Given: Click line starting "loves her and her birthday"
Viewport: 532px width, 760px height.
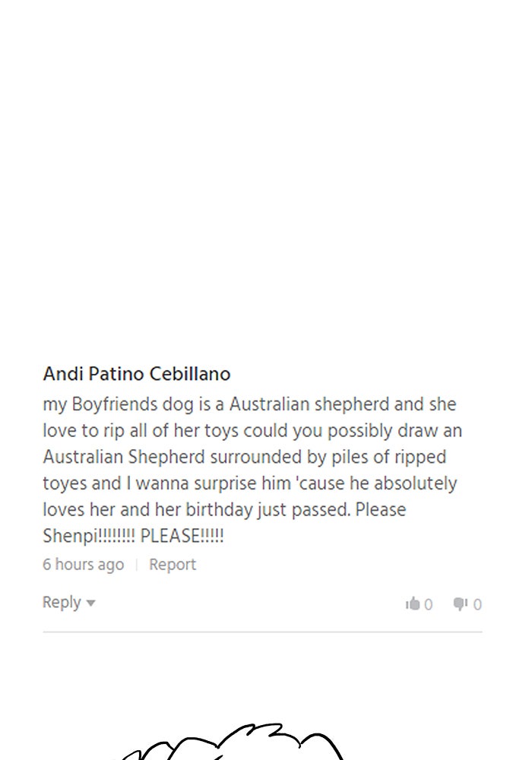Looking at the screenshot, I should [224, 509].
